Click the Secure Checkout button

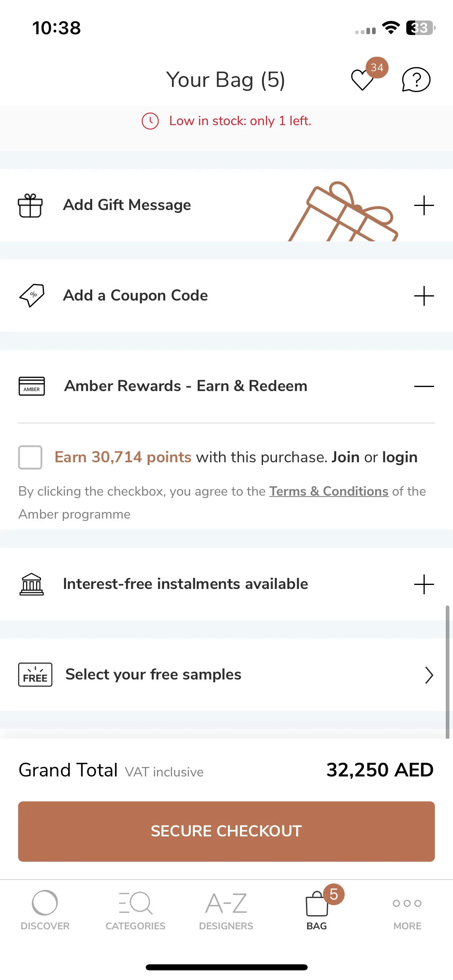[x=226, y=832]
